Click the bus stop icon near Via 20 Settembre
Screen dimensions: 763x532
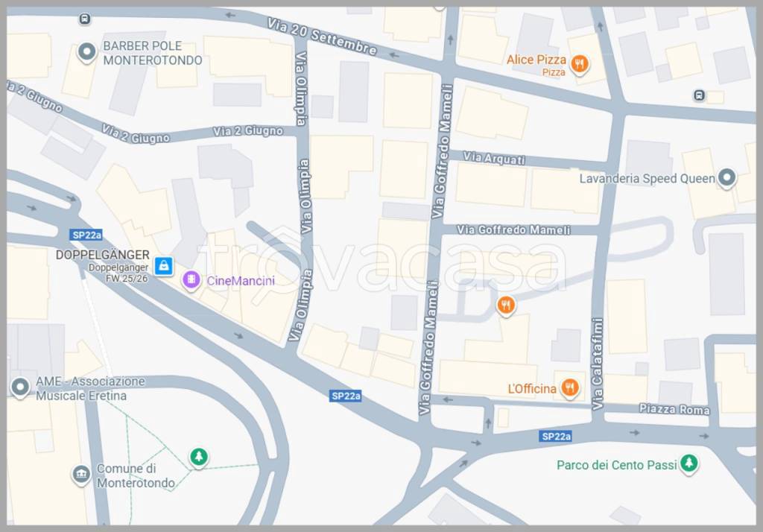85,19
